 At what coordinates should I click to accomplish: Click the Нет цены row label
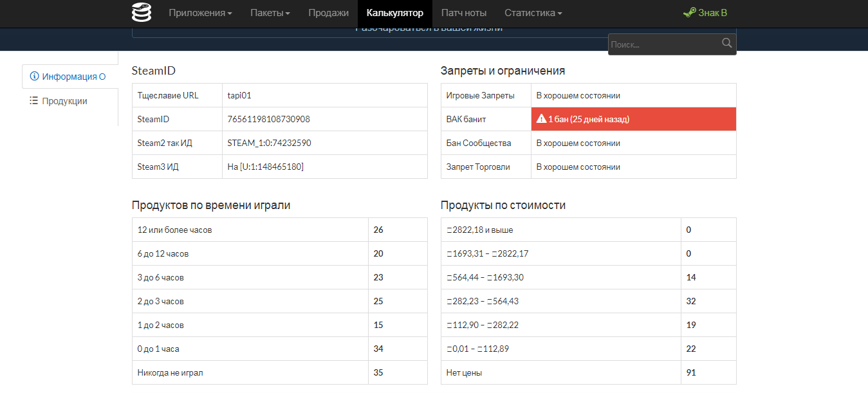464,372
